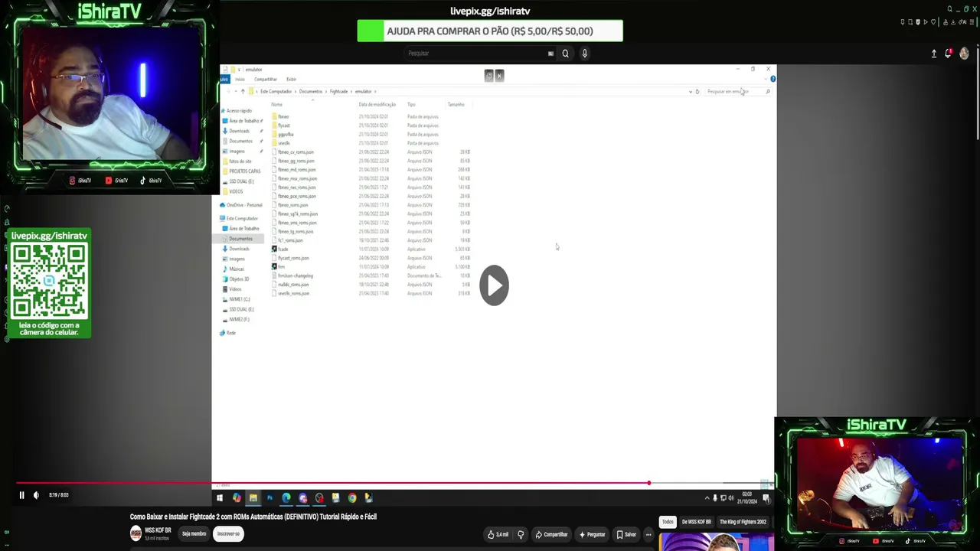Click the browser search icon beside window controls
Screen dimensions: 980x551
950,9
